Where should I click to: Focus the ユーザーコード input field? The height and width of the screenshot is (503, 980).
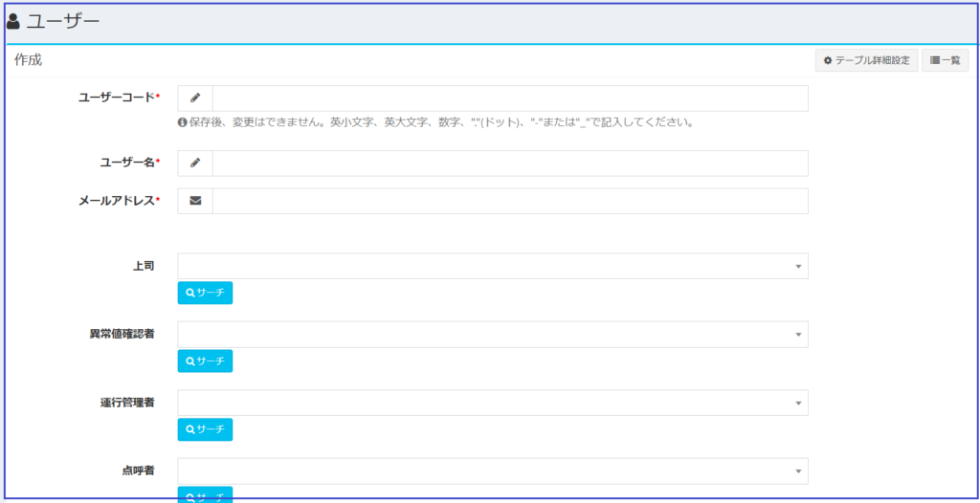pyautogui.click(x=510, y=98)
